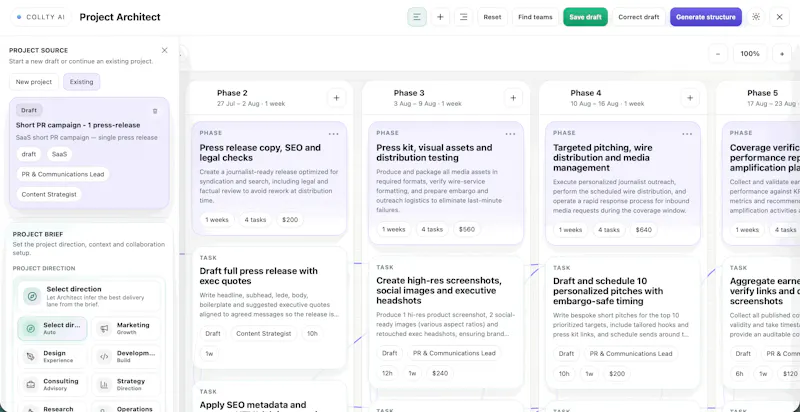Click the Reset button
The height and width of the screenshot is (412, 800).
(492, 17)
